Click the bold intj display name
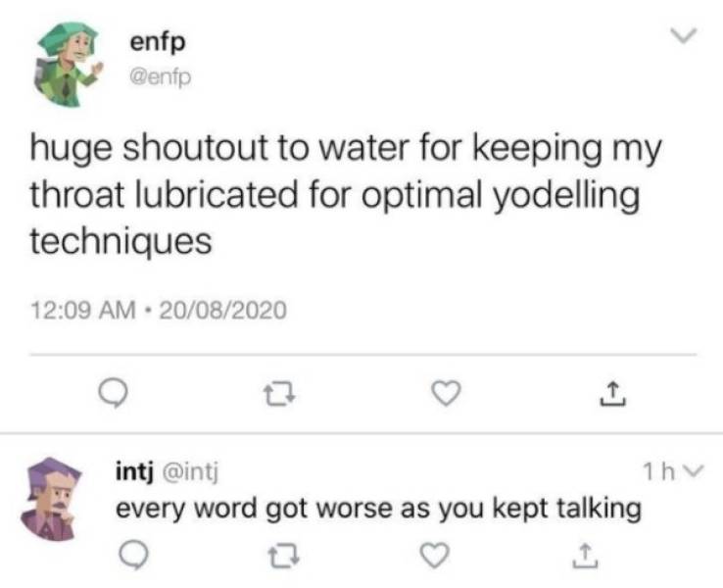This screenshot has height=588, width=723. click(x=134, y=472)
